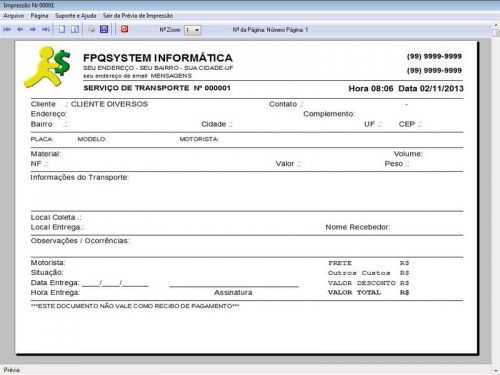
Task: Click the first (99) 9999-9999 phone number
Action: pos(434,56)
